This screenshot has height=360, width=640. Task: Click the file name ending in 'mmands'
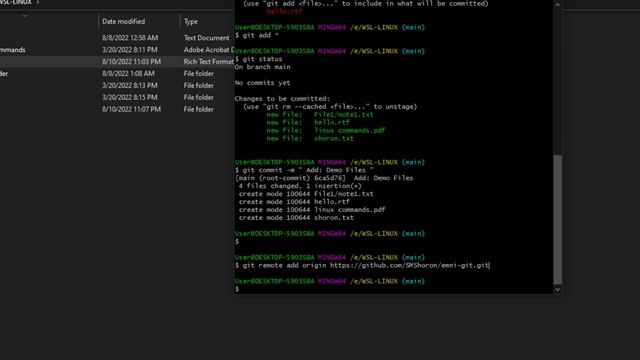click(x=13, y=49)
